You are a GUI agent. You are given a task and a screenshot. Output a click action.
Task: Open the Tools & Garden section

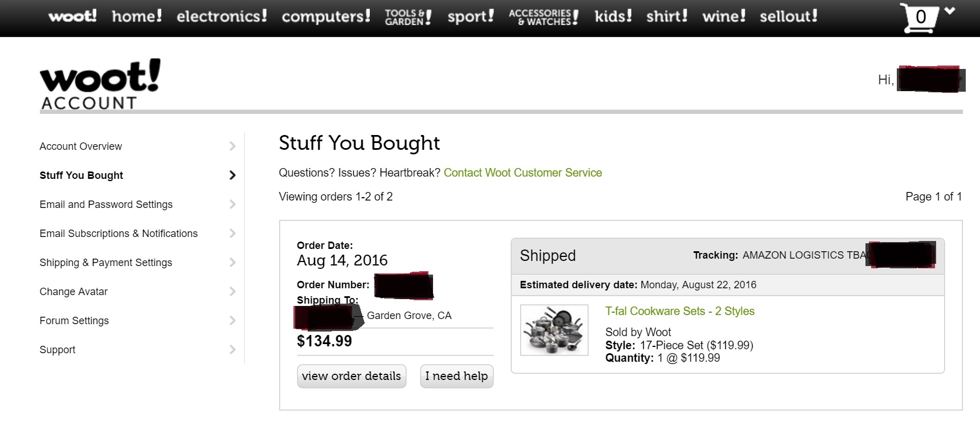coord(408,17)
